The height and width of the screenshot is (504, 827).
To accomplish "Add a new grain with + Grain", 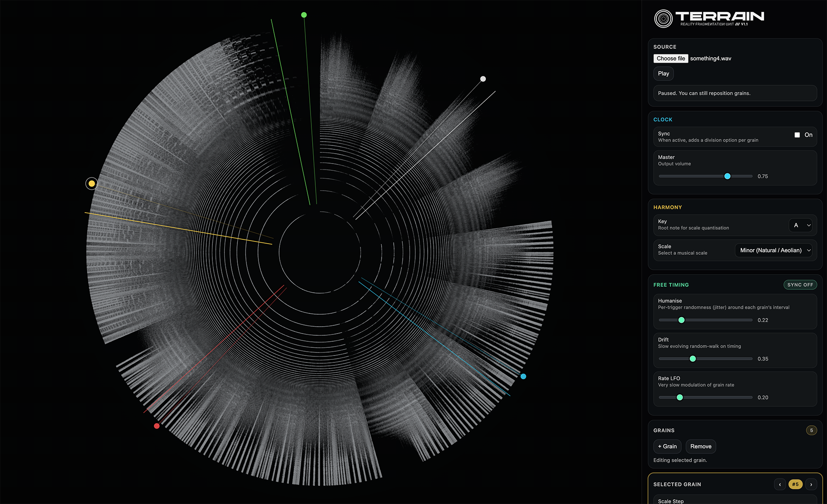I will (667, 446).
